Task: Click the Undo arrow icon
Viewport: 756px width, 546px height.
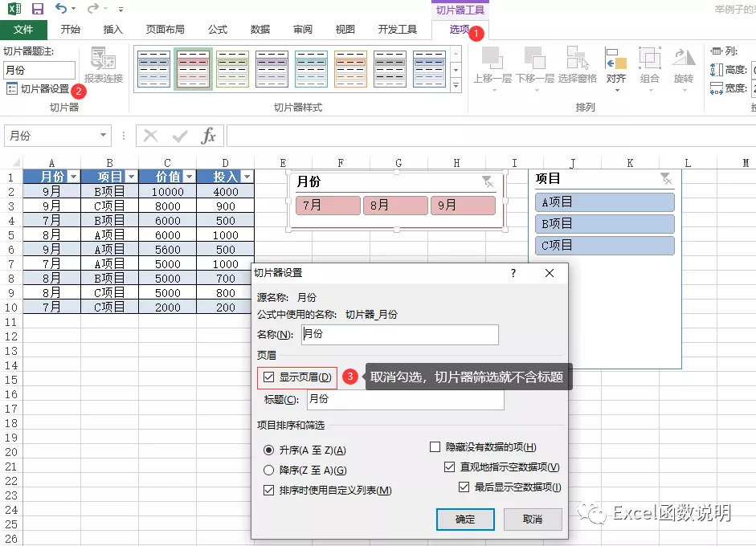Action: point(61,8)
